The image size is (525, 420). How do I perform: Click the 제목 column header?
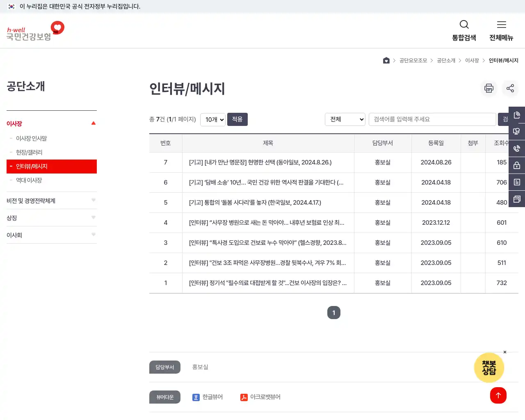(x=268, y=143)
